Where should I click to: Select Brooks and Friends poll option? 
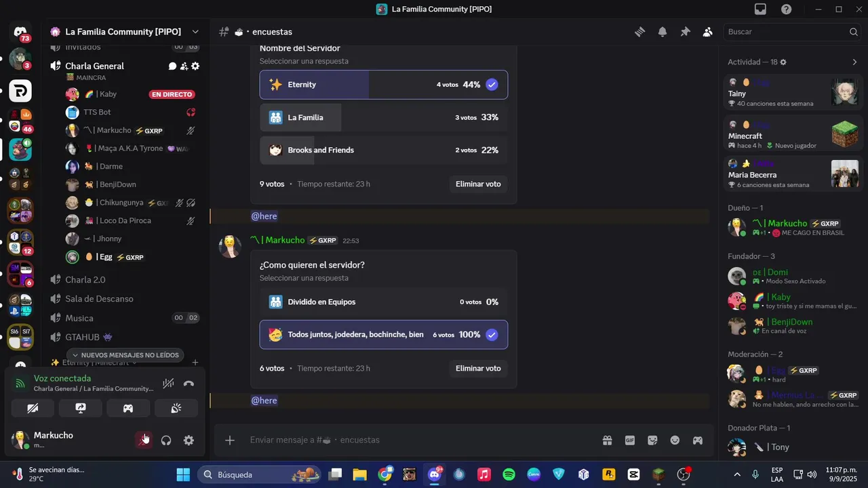[383, 150]
